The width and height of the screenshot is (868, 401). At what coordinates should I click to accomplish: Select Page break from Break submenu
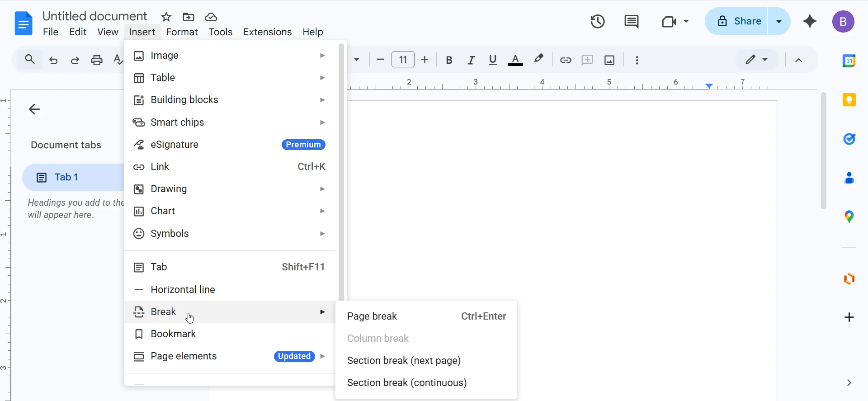coord(372,316)
